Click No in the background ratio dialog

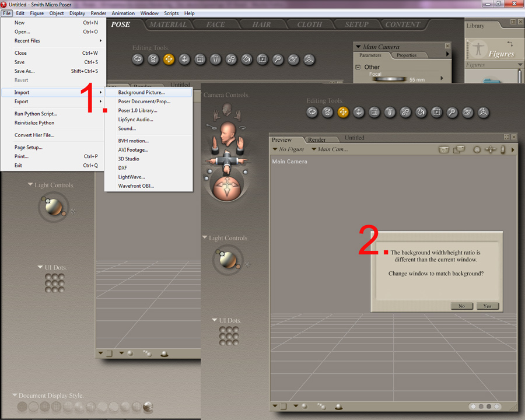pyautogui.click(x=461, y=306)
